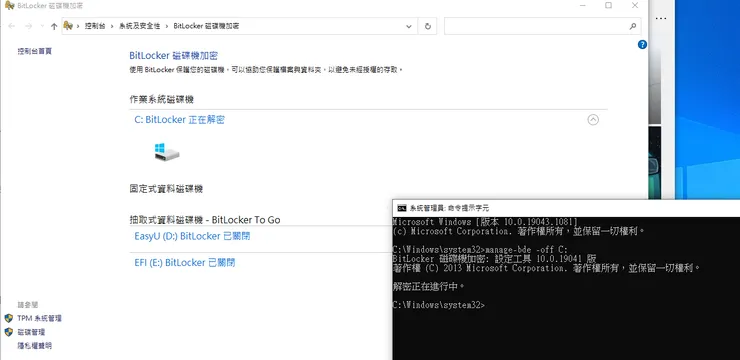Click the 解密正在進行中 output line
The width and height of the screenshot is (740, 360).
pos(429,286)
